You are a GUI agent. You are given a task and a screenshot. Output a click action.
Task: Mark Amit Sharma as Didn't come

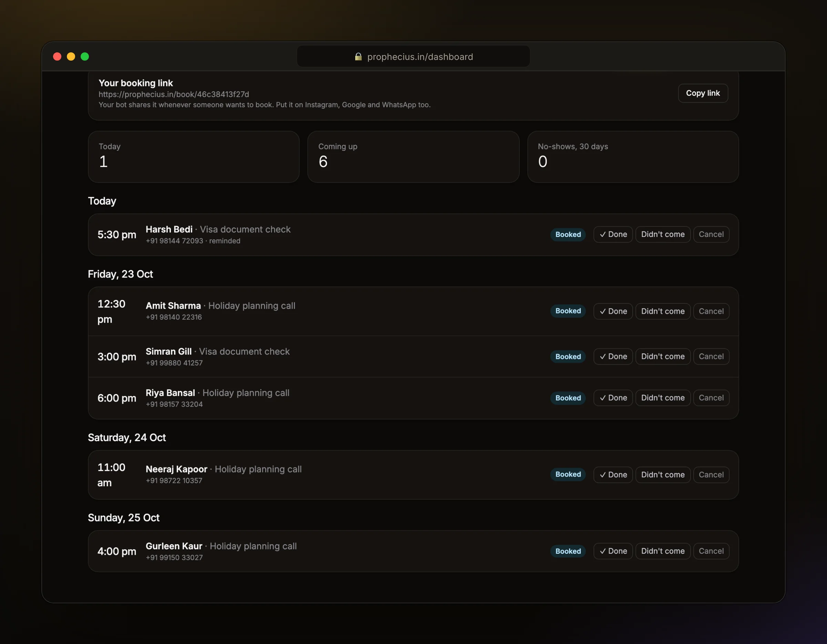click(662, 311)
